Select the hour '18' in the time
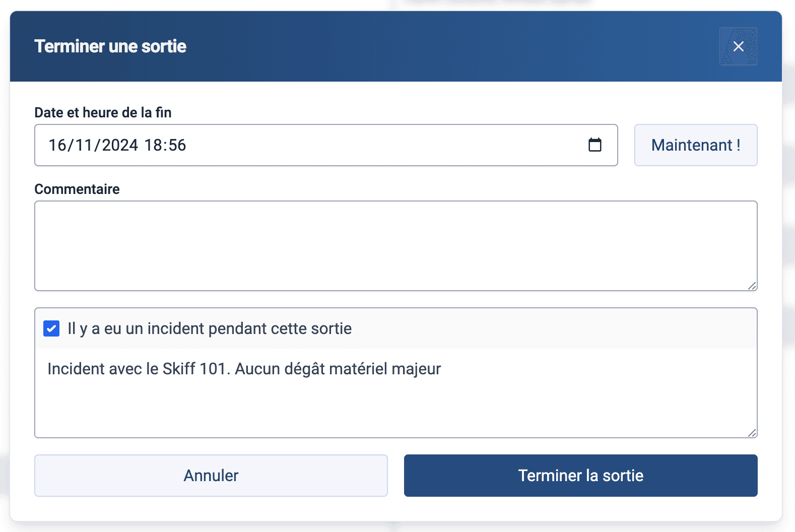This screenshot has height=532, width=795. tap(153, 145)
